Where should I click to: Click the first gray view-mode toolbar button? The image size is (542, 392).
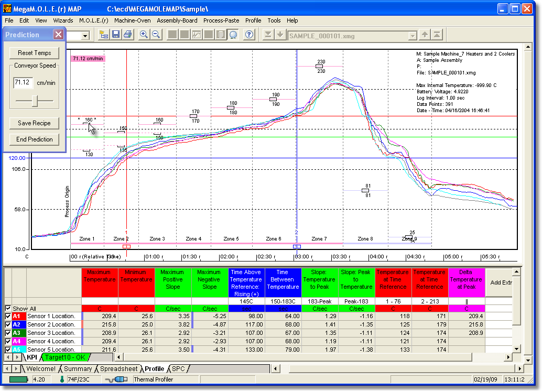(x=172, y=35)
